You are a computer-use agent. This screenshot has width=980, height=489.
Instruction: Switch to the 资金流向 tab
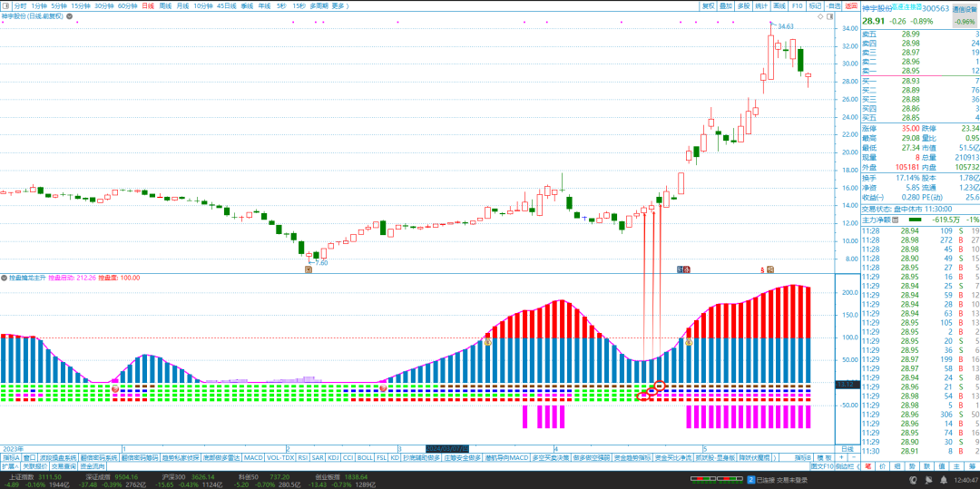[x=92, y=466]
